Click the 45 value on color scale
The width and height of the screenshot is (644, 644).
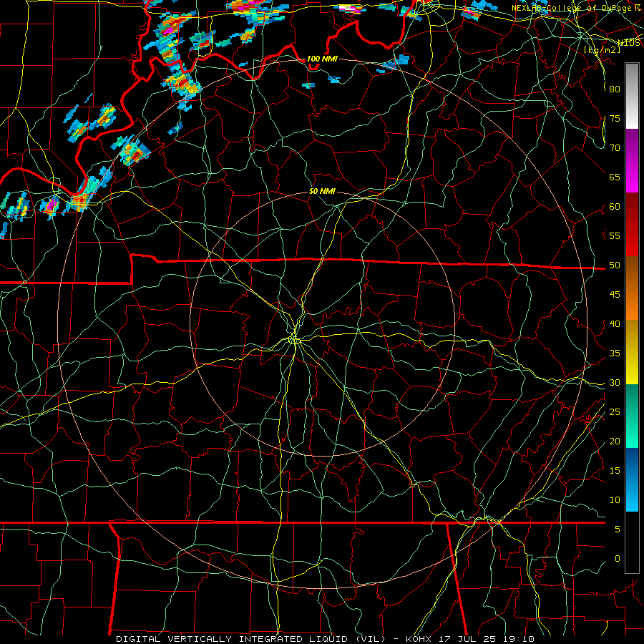point(615,295)
